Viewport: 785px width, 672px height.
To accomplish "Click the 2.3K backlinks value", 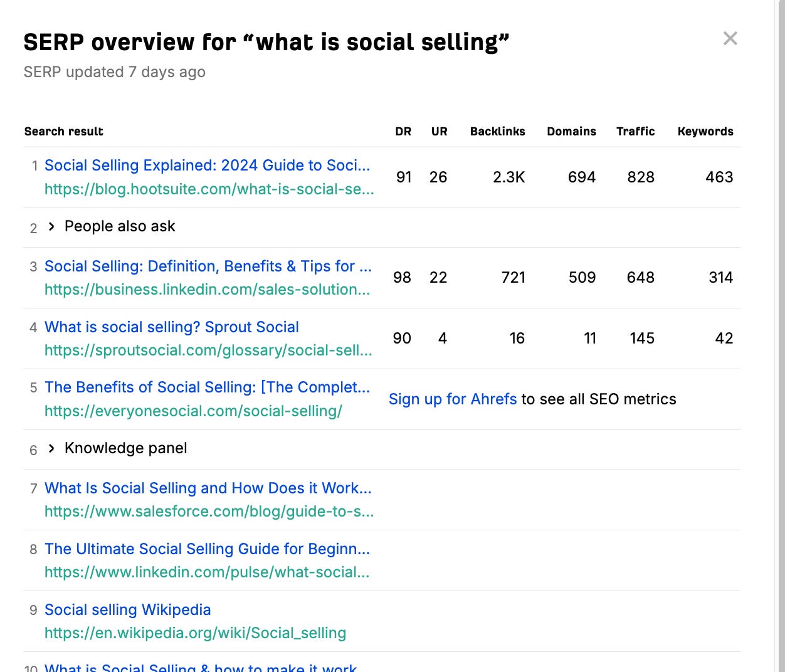I will click(509, 177).
